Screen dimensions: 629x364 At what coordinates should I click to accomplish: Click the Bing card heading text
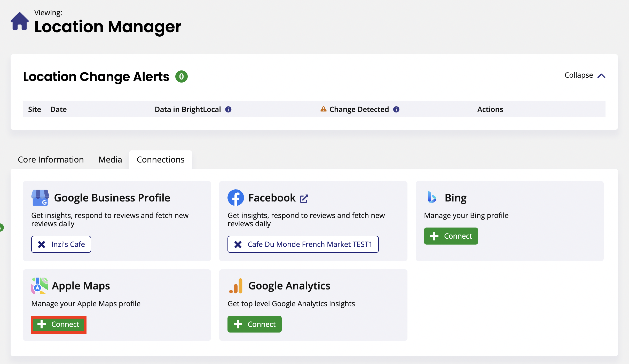click(x=455, y=198)
